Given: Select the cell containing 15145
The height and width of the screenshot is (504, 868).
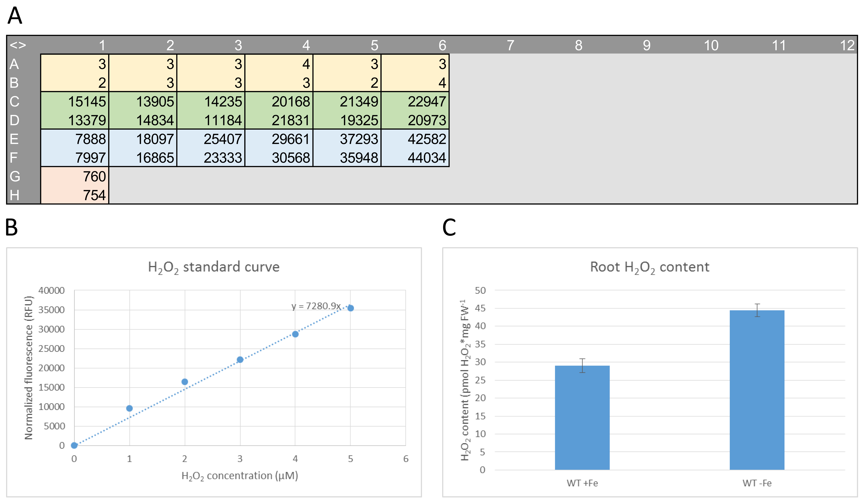Looking at the screenshot, I should coord(75,101).
